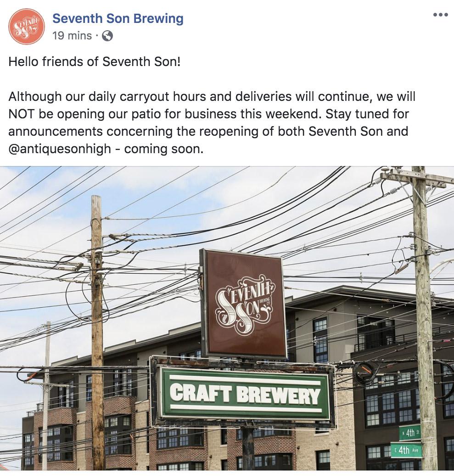The width and height of the screenshot is (454, 476).
Task: Click the left wooden utility pole in photo
Action: click(97, 332)
